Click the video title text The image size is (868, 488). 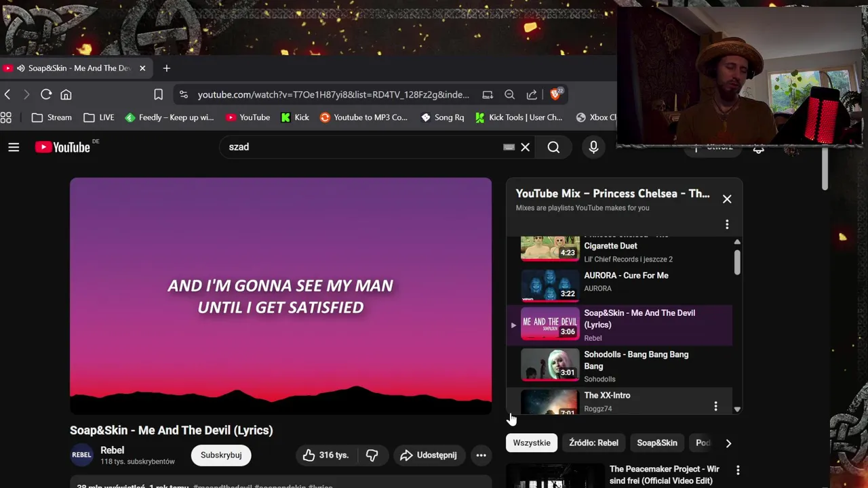point(171,430)
